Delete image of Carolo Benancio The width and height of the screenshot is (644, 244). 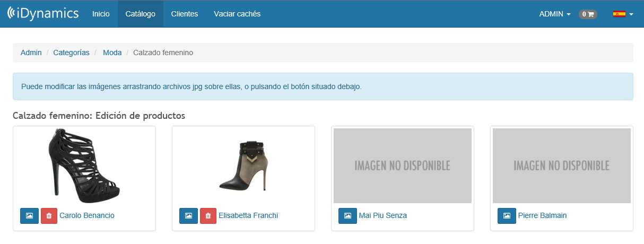point(49,216)
